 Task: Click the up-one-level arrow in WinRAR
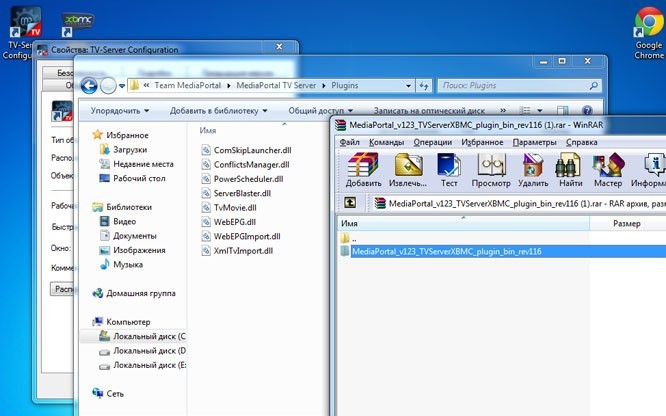pyautogui.click(x=348, y=203)
